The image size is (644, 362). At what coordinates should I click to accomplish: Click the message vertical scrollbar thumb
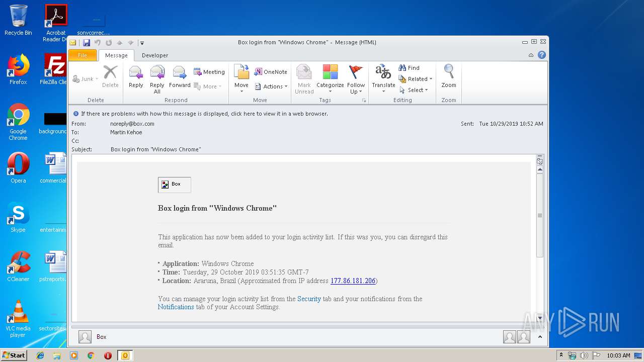tap(540, 215)
